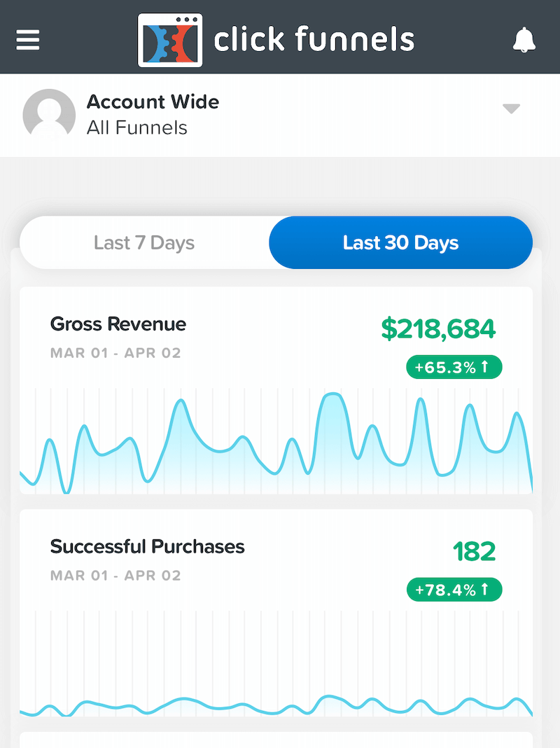
Task: Expand the Account Wide funnel dropdown arrow
Action: point(512,109)
